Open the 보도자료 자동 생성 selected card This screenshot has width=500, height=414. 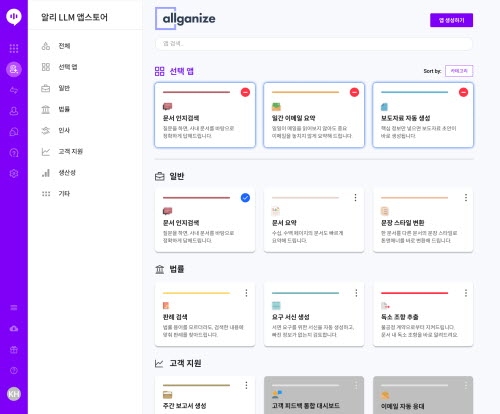[x=423, y=115]
